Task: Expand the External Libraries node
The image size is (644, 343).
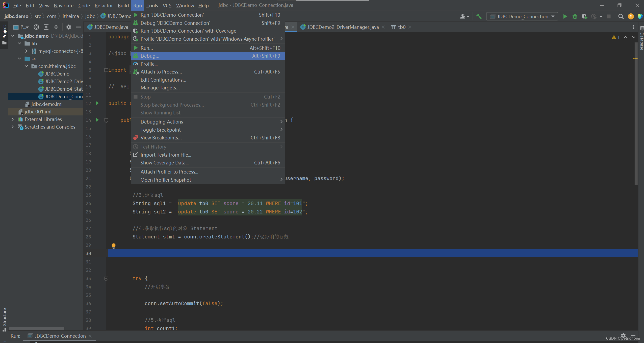Action: point(12,119)
